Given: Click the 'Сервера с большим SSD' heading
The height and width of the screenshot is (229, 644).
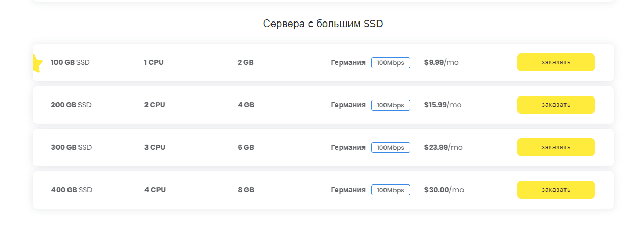Looking at the screenshot, I should [323, 24].
